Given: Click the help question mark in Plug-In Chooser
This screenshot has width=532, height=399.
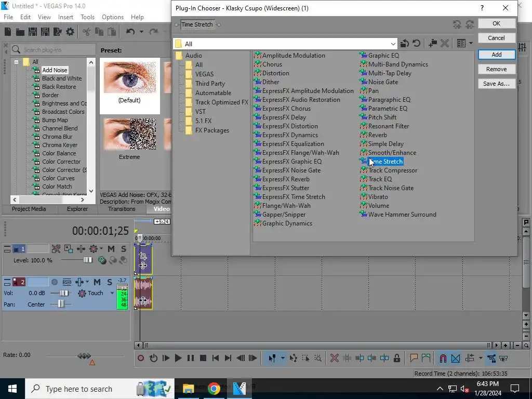Looking at the screenshot, I should 482,8.
